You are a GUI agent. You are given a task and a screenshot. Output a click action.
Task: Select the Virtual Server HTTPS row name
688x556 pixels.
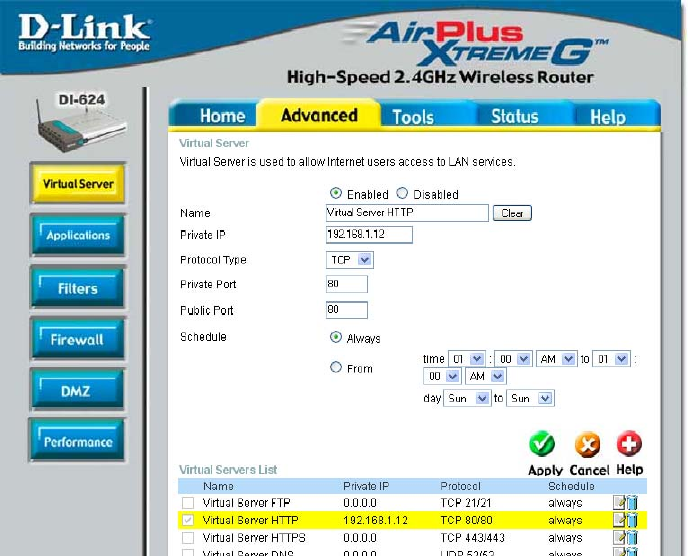tap(254, 538)
